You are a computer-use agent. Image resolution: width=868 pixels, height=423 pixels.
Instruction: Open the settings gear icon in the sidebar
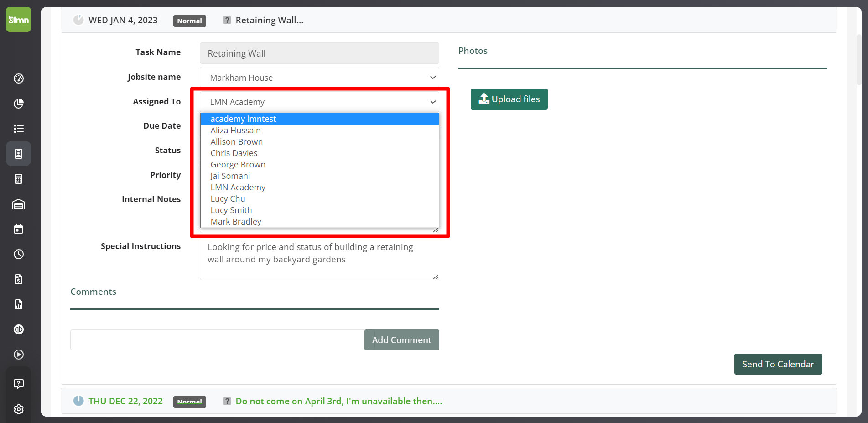click(x=19, y=409)
